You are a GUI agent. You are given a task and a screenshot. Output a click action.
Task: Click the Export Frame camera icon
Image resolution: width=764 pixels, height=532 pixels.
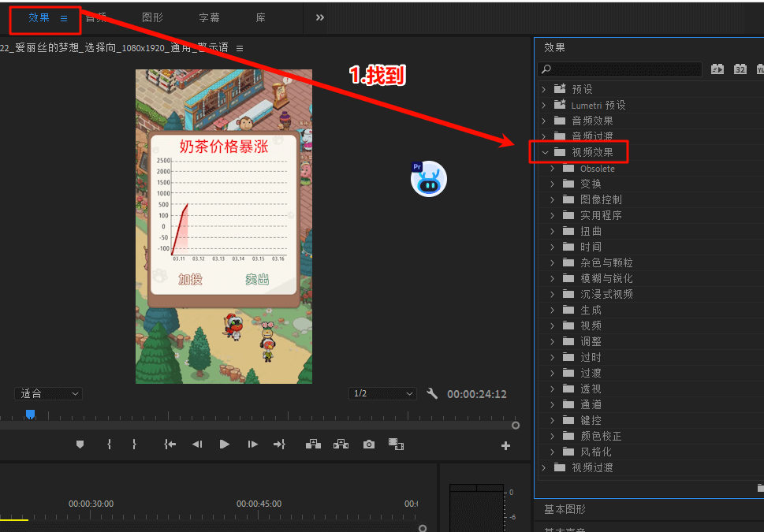[x=368, y=445]
